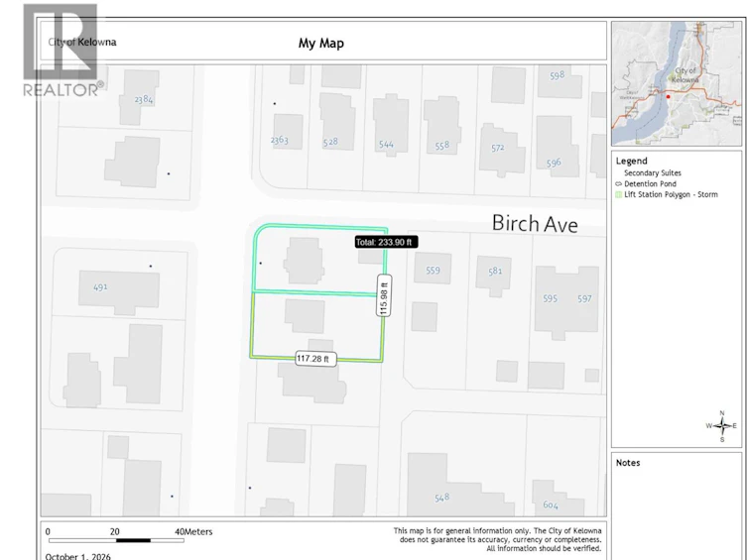Select house number 581
The image size is (747, 560).
click(x=494, y=271)
